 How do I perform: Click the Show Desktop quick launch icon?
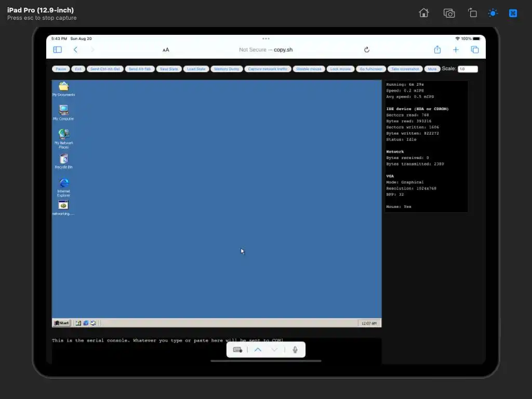(78, 323)
